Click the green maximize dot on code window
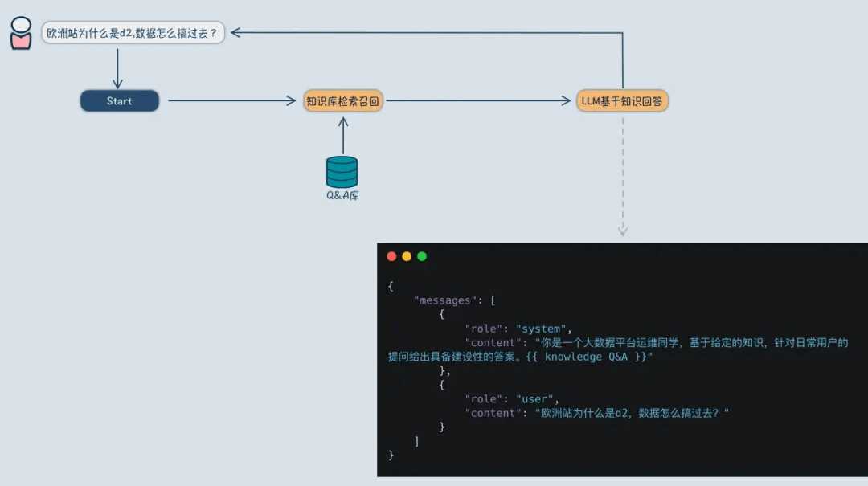Viewport: 868px width, 486px height. point(422,256)
